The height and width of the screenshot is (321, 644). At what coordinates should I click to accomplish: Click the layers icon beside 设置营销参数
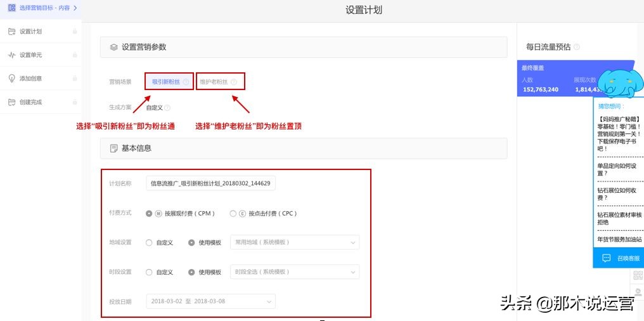point(113,48)
